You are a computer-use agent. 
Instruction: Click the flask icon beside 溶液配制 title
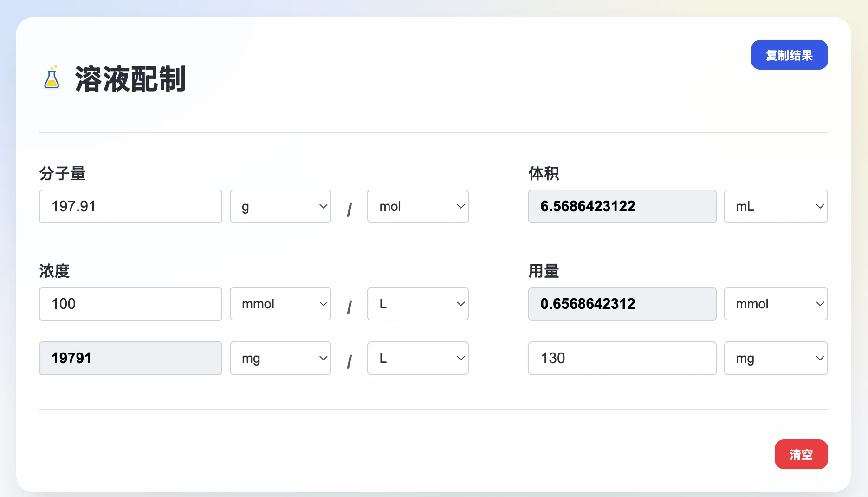tap(52, 77)
